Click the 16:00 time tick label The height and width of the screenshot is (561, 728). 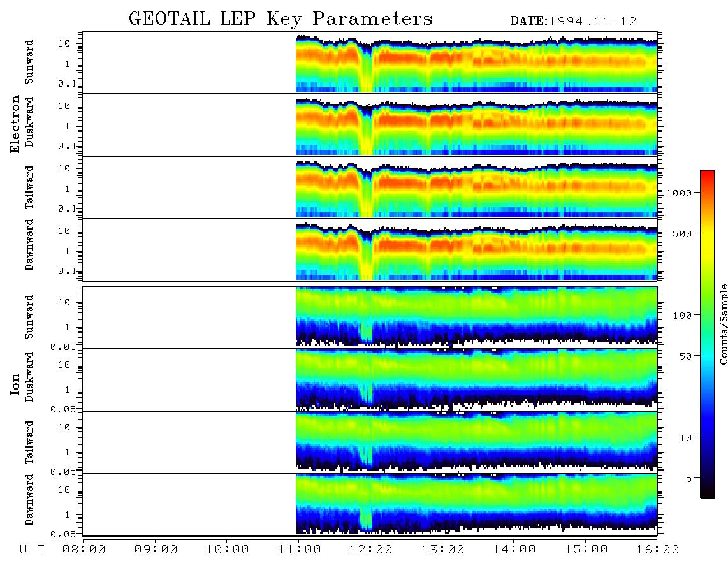[658, 550]
